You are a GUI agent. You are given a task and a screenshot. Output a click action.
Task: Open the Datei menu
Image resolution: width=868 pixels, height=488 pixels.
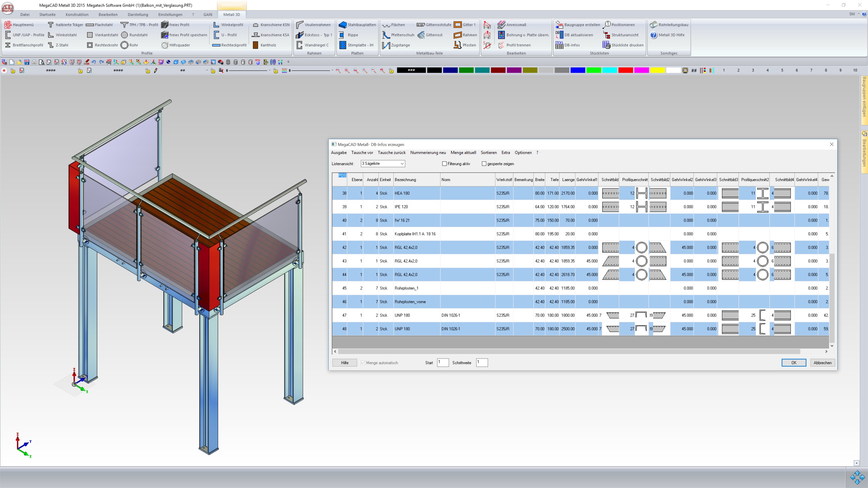[x=25, y=14]
